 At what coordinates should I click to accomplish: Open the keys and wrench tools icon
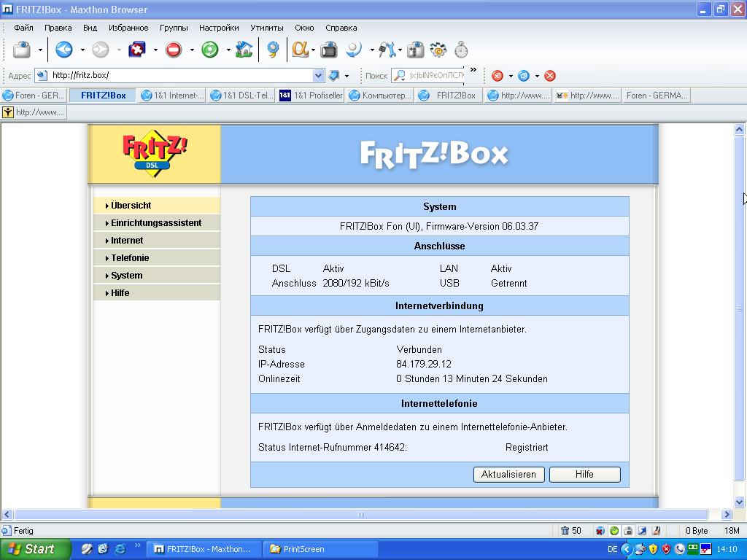(387, 50)
